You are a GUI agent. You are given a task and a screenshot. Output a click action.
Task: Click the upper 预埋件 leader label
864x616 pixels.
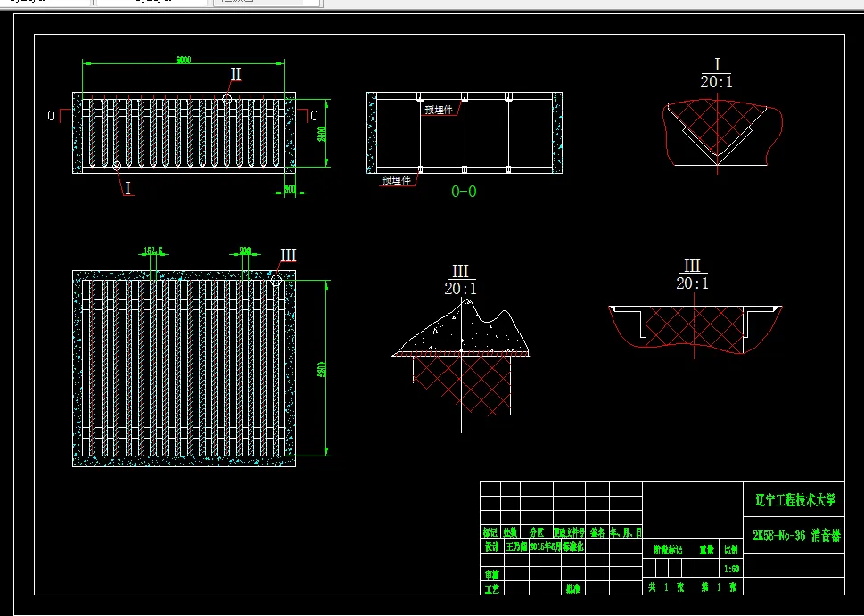(439, 111)
